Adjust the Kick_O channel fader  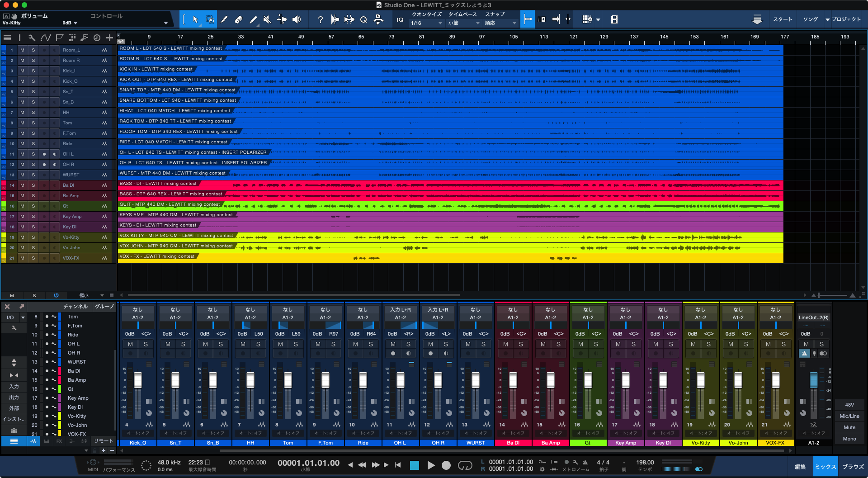(x=138, y=380)
